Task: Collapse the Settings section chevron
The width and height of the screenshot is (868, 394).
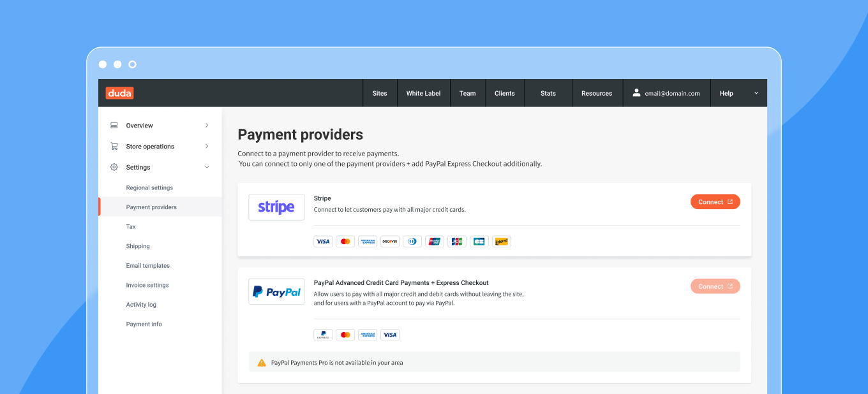Action: 207,167
